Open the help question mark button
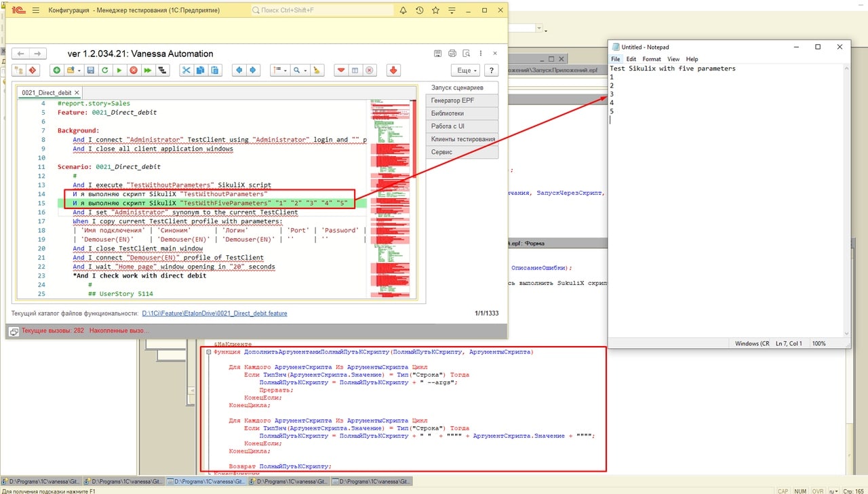Image resolution: width=868 pixels, height=494 pixels. [492, 70]
